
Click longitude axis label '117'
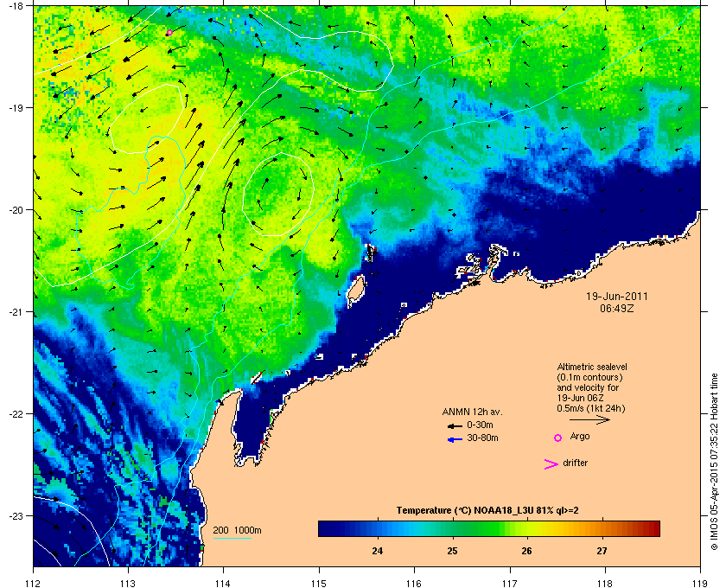point(509,583)
